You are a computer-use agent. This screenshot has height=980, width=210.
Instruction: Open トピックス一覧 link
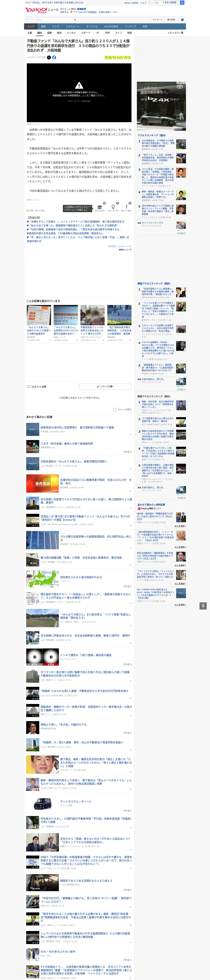[175, 33]
